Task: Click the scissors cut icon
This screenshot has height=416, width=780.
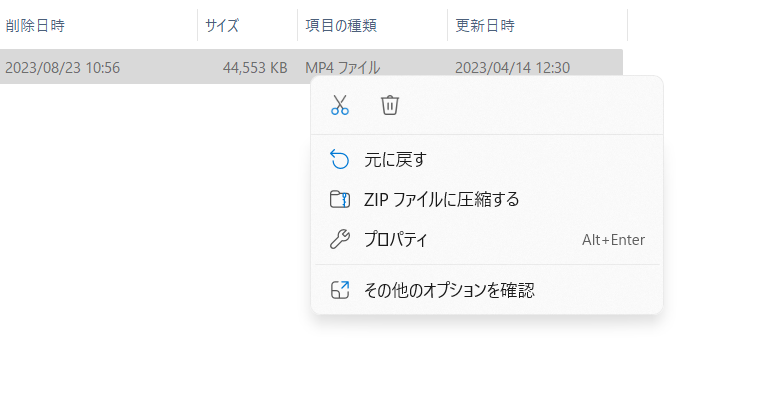Action: tap(340, 105)
